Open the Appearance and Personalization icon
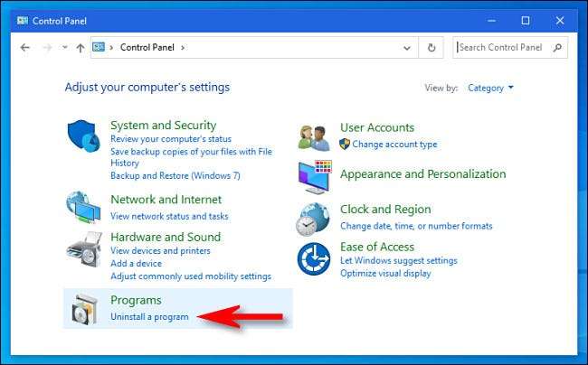The image size is (588, 365). point(314,174)
